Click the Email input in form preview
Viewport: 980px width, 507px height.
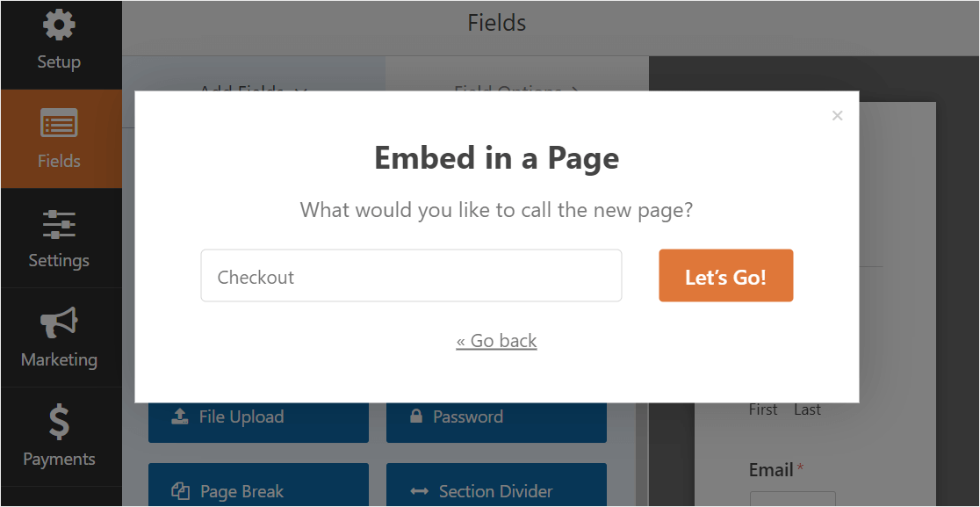(x=792, y=499)
